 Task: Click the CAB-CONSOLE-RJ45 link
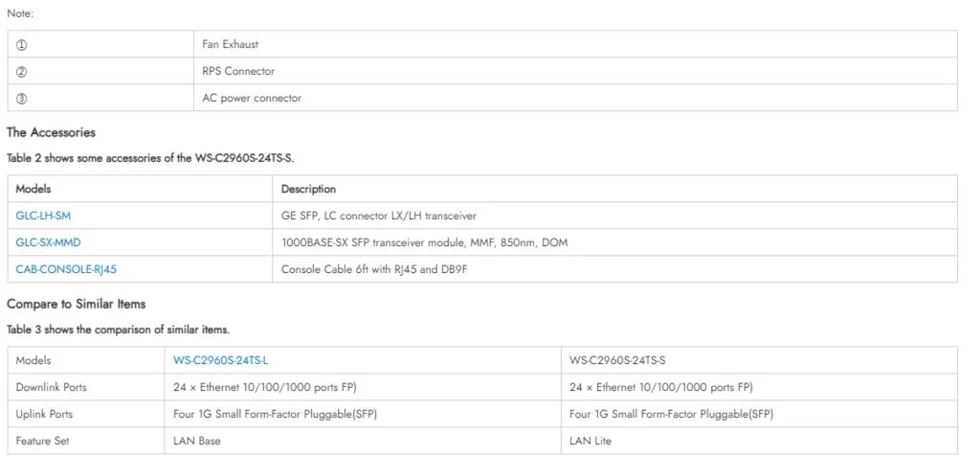point(66,269)
